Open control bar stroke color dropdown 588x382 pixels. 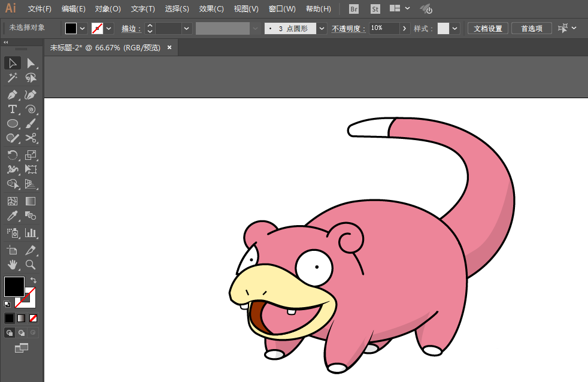[109, 29]
